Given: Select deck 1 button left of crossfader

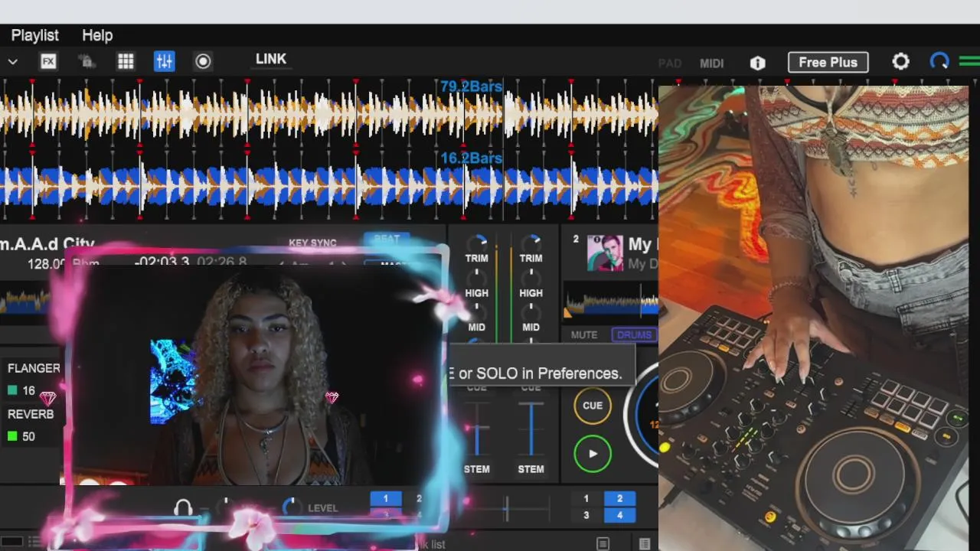Looking at the screenshot, I should click(x=386, y=499).
